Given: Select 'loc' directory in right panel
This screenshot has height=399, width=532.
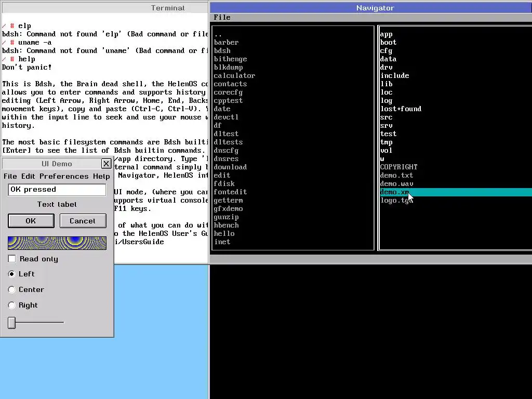Looking at the screenshot, I should click(456, 92).
